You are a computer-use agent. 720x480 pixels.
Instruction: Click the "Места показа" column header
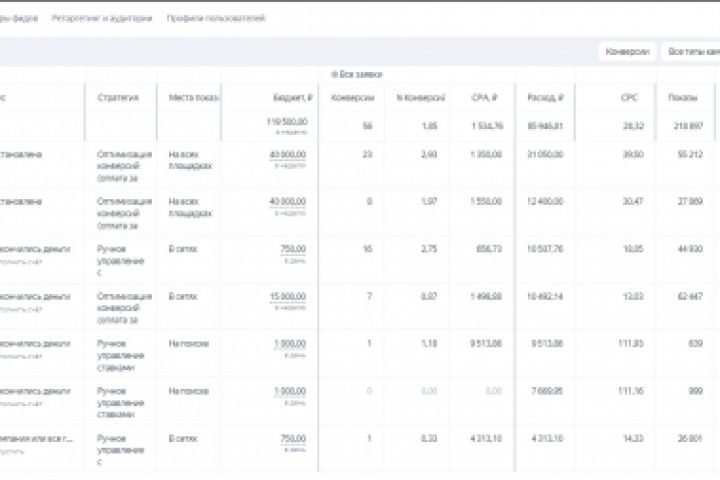(x=194, y=98)
